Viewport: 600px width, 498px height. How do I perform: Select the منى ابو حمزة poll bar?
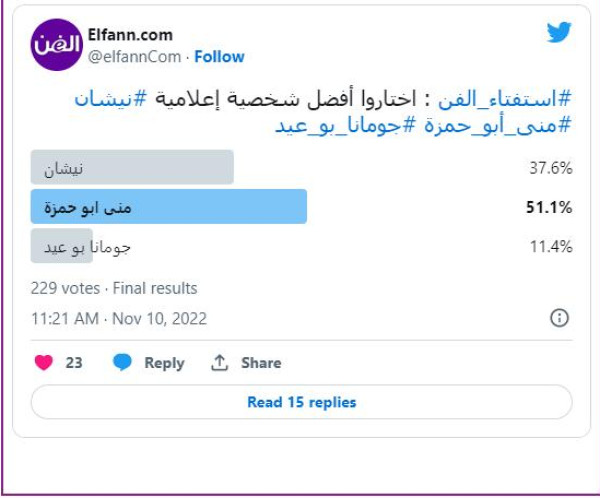(x=169, y=207)
